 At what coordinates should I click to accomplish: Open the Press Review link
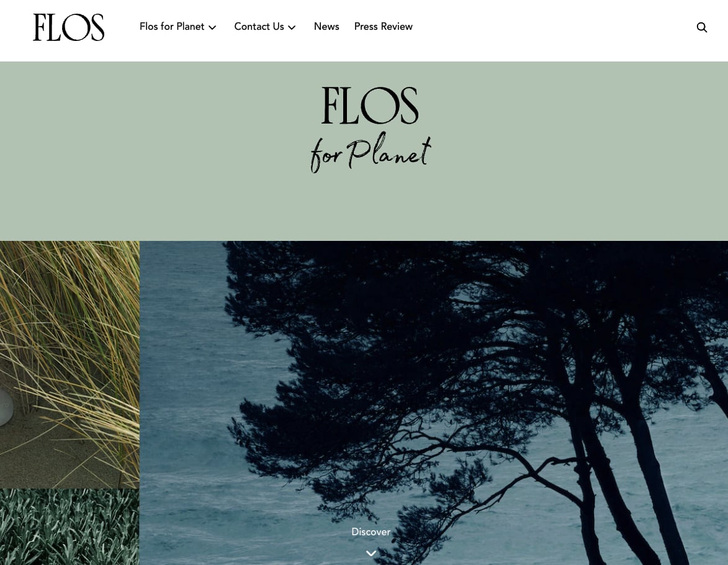(383, 27)
